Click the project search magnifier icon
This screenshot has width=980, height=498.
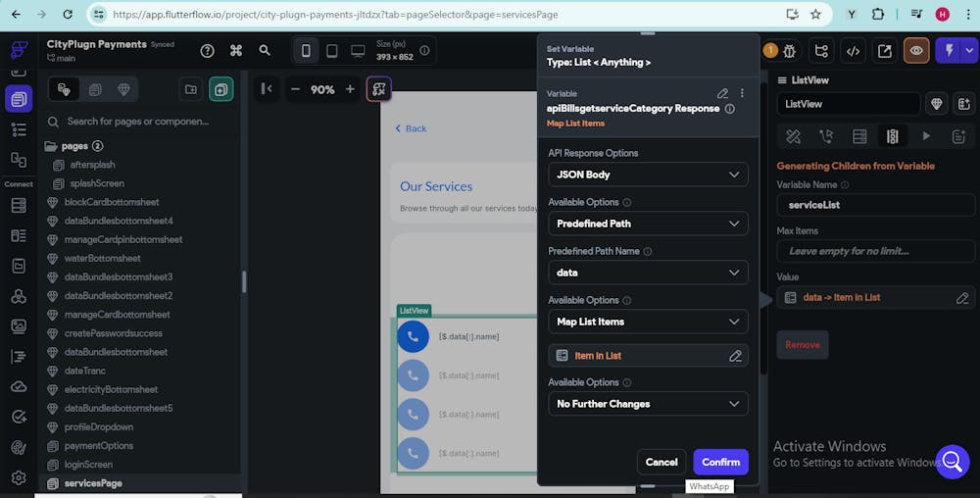pos(265,51)
